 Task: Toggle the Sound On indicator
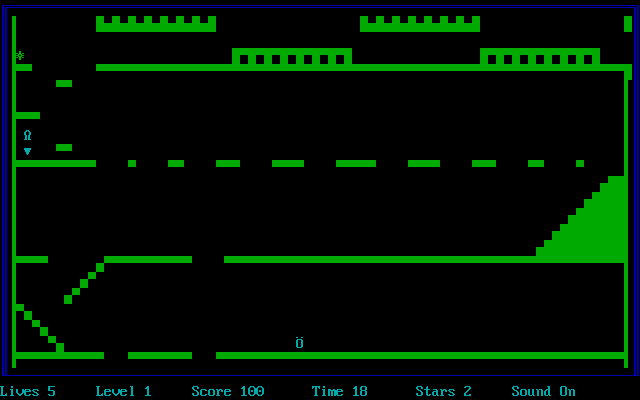pos(544,391)
